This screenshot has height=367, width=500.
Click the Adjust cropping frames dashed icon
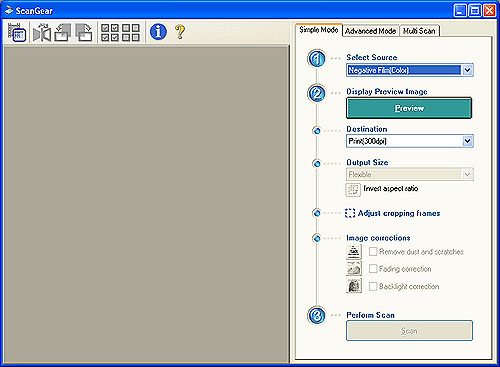point(350,213)
